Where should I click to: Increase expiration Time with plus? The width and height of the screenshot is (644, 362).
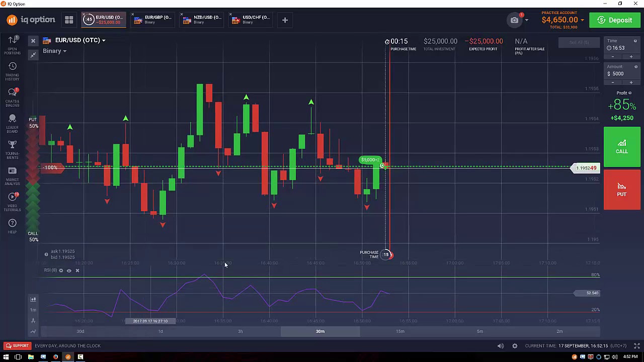631,57
